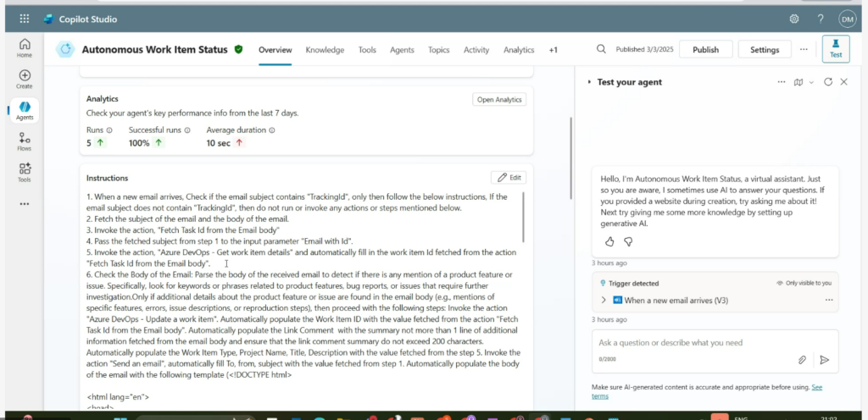The image size is (868, 420).
Task: Click the 10 sec average duration value
Action: click(219, 142)
